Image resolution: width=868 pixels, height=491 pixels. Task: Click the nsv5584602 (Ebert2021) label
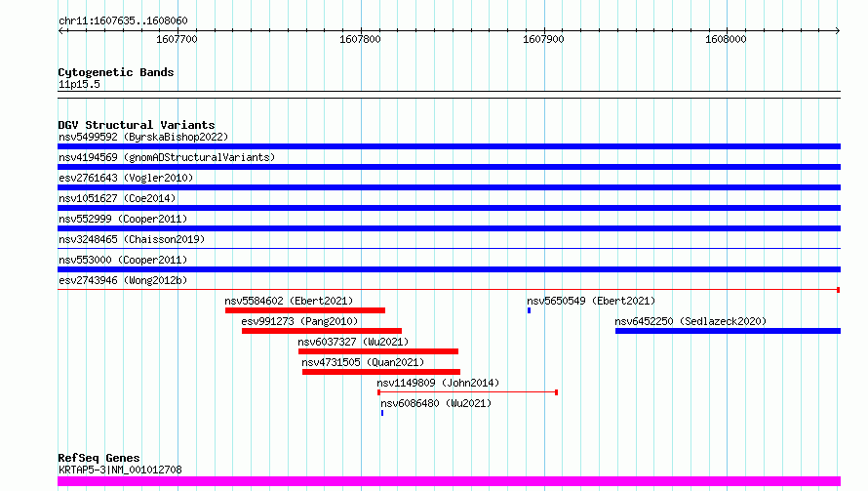point(289,301)
